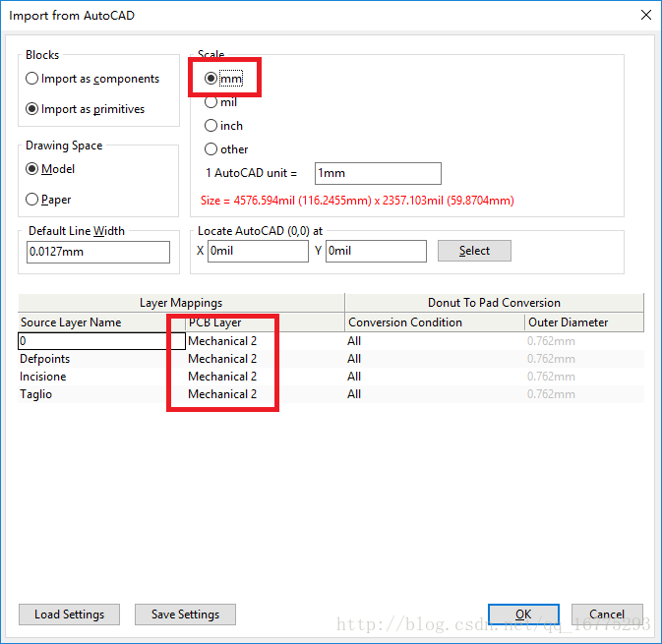Confirm import with OK button
662x644 pixels.
tap(523, 615)
